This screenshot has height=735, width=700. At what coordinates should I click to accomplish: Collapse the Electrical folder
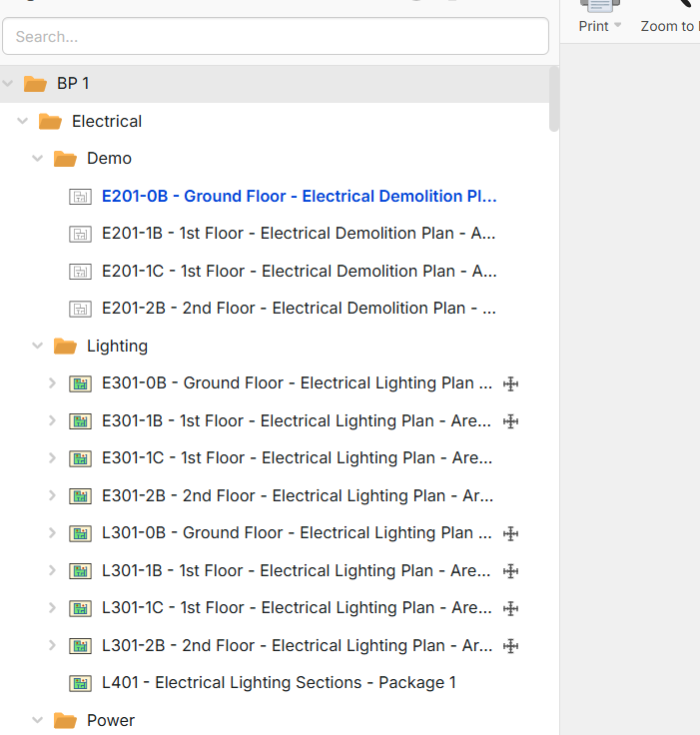pos(23,122)
